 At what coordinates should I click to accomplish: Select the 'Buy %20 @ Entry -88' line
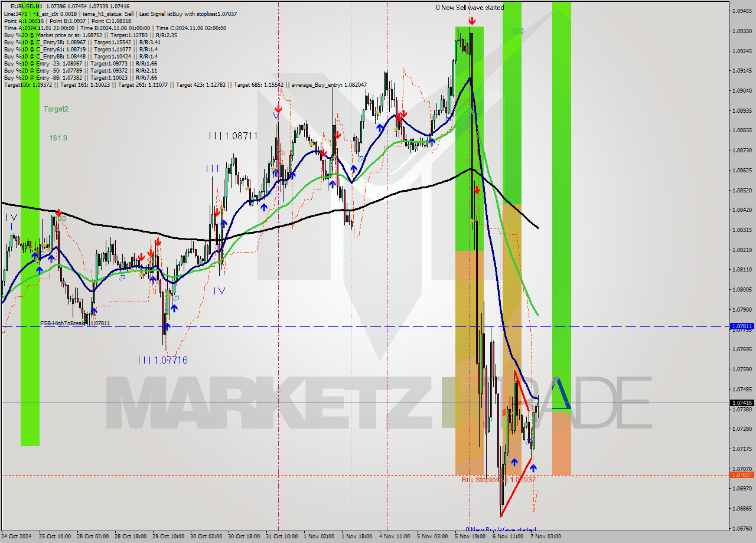pos(80,77)
